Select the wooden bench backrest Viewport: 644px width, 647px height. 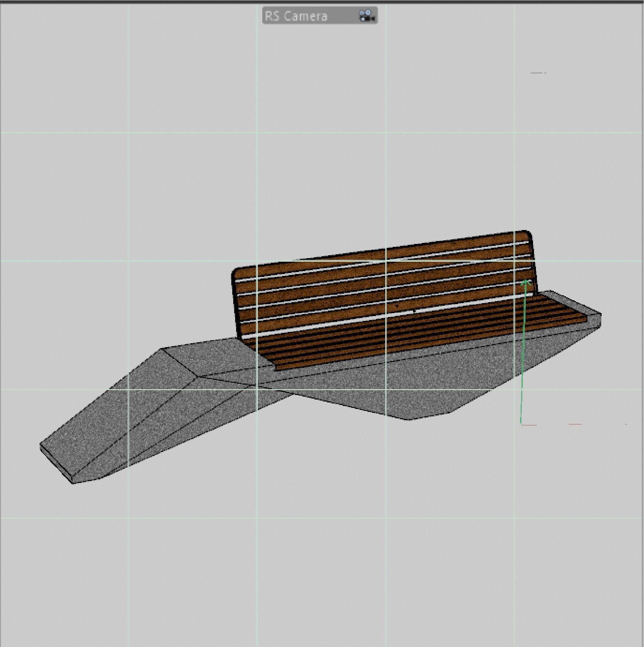[x=384, y=284]
